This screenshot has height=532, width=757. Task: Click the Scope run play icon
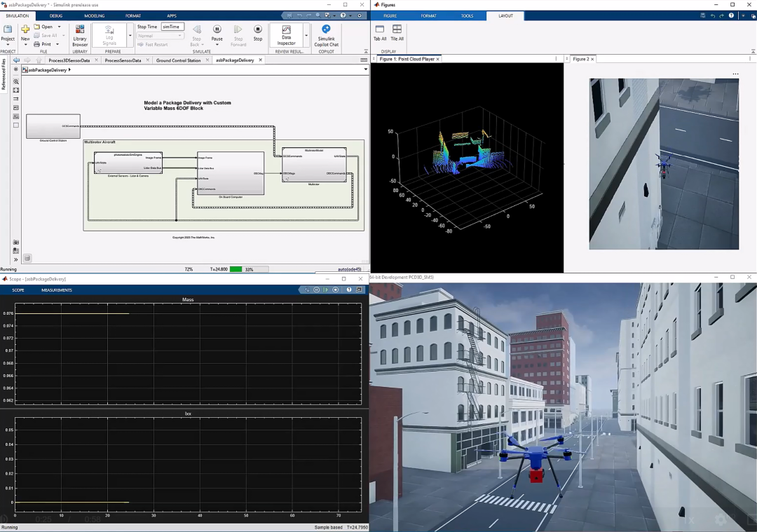point(326,289)
